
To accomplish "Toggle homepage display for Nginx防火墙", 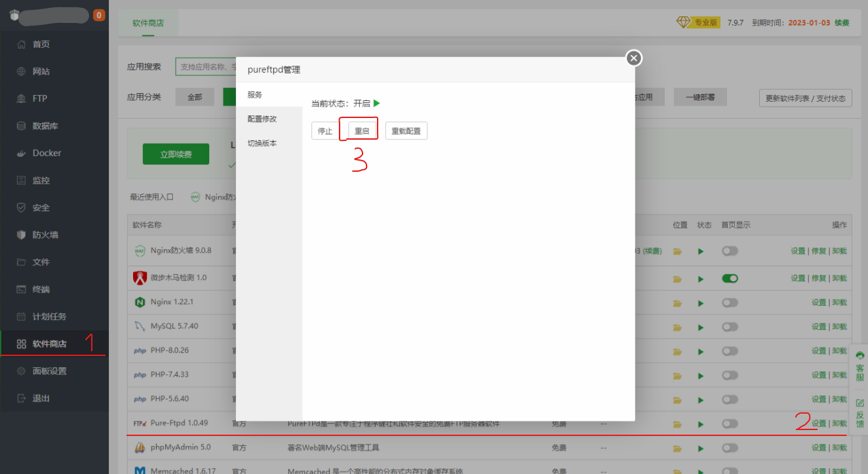I will [730, 250].
